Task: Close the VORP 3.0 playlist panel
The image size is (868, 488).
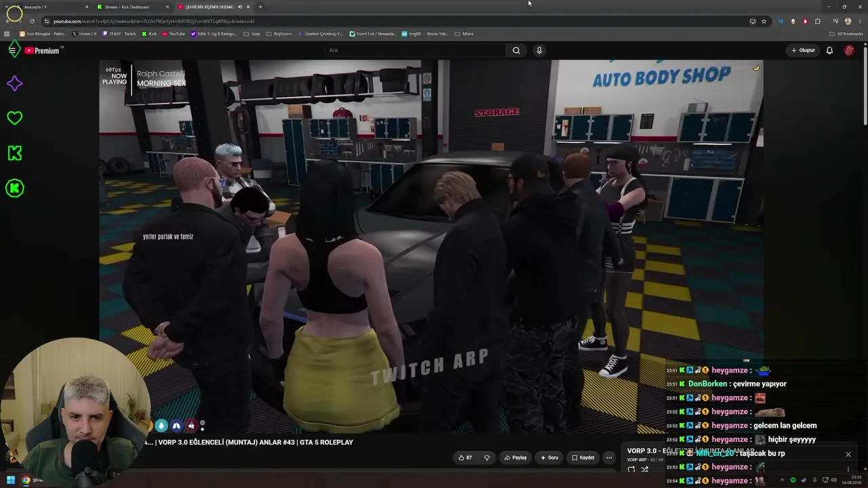Action: [x=848, y=454]
